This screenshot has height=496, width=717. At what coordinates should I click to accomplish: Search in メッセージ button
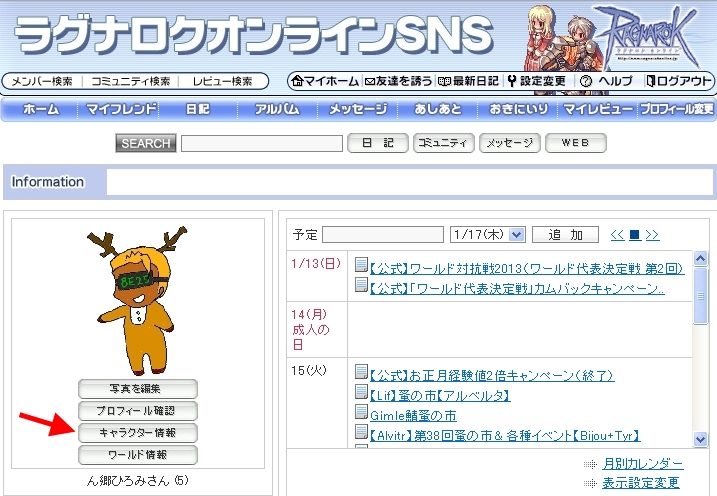(x=510, y=143)
